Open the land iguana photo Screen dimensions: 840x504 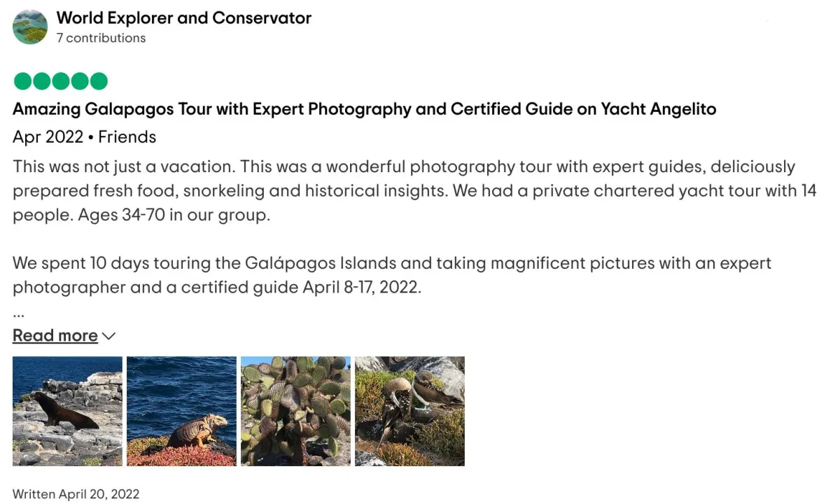click(x=181, y=411)
